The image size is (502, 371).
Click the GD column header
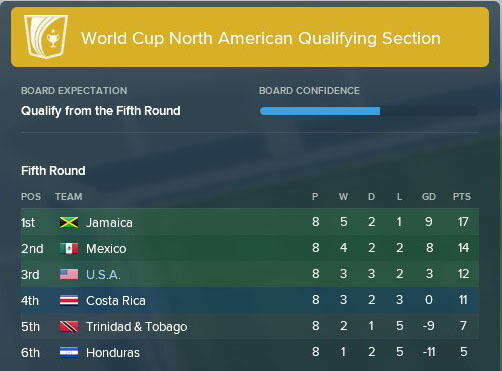point(429,197)
